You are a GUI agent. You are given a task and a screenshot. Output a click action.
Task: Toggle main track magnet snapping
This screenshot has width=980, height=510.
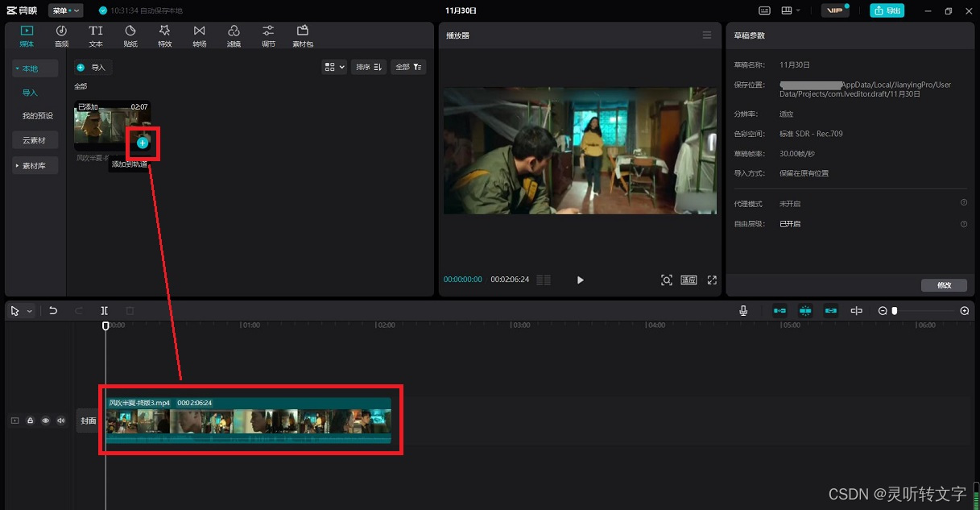[779, 310]
